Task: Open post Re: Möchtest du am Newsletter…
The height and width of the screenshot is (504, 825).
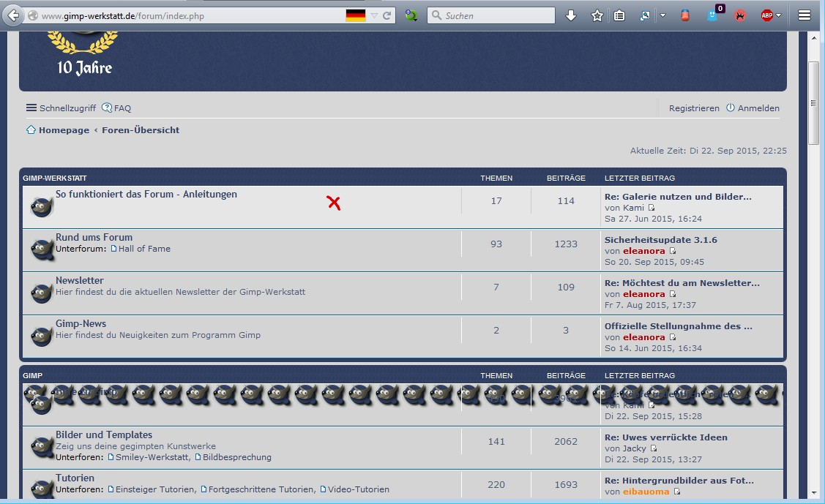Action: coord(682,283)
